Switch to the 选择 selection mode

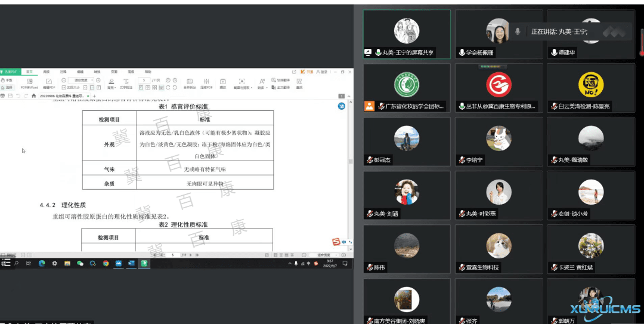click(7, 87)
